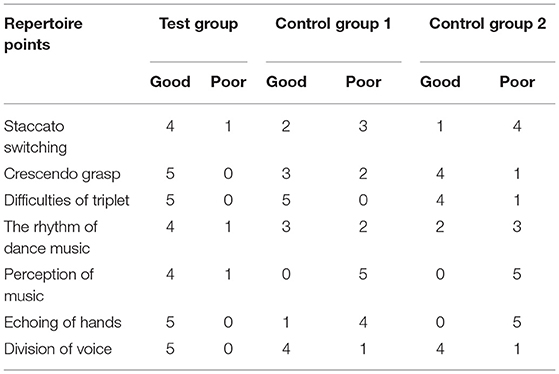The width and height of the screenshot is (559, 374).
Task: Select the Crescendo grasp row label
Action: click(x=62, y=174)
